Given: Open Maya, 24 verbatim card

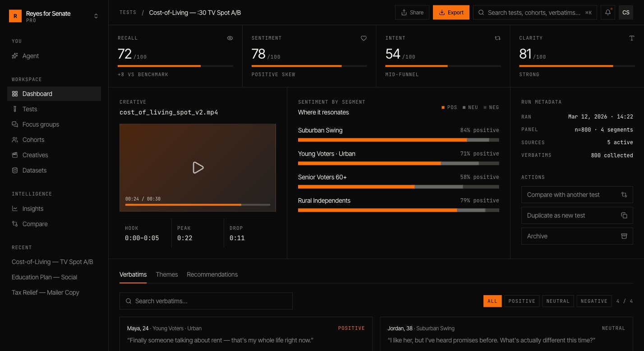Looking at the screenshot, I should pyautogui.click(x=246, y=334).
